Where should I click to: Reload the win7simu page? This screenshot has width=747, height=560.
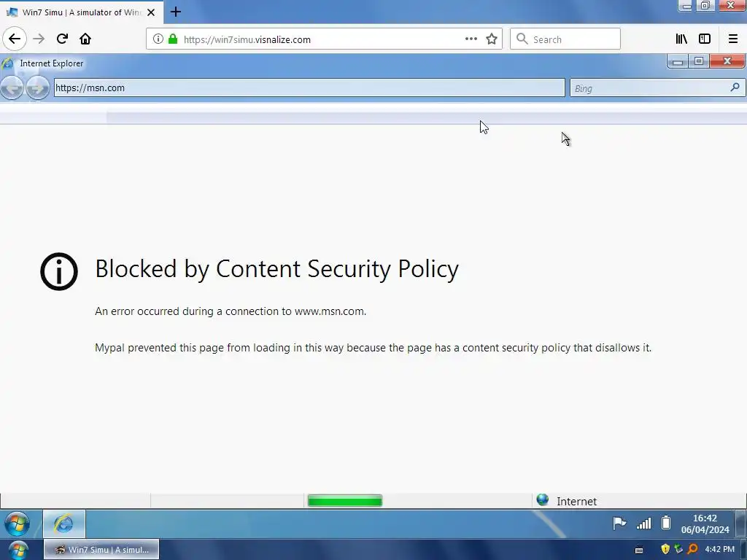(62, 39)
